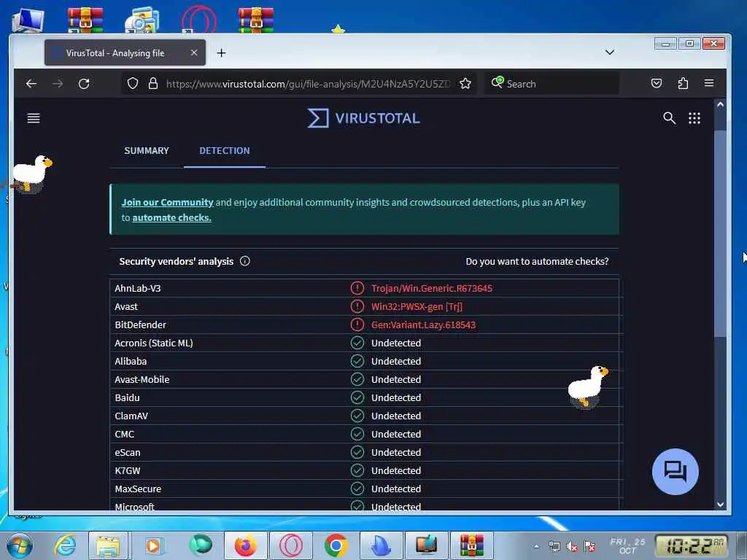Open Google Chrome from the taskbar
This screenshot has width=747, height=560.
click(336, 545)
